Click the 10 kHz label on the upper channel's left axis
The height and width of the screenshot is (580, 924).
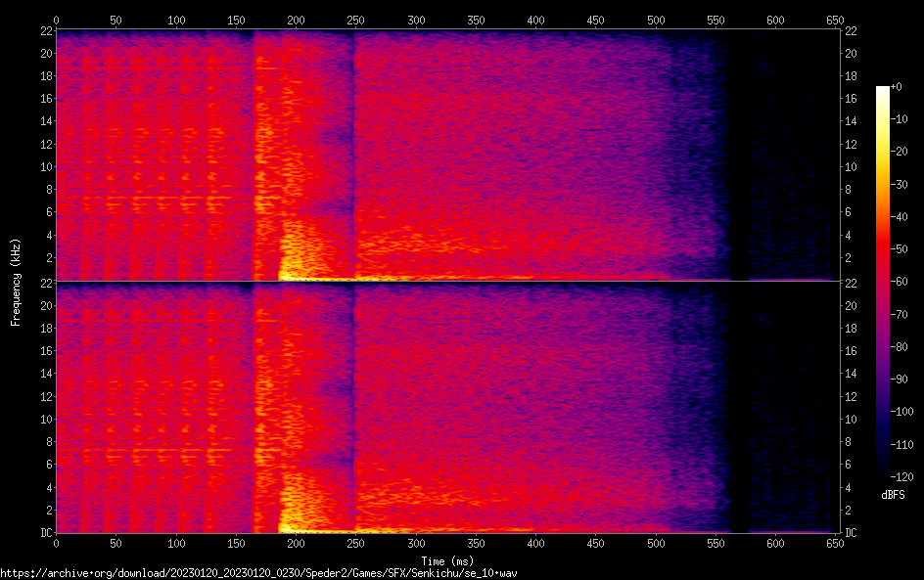coord(45,166)
